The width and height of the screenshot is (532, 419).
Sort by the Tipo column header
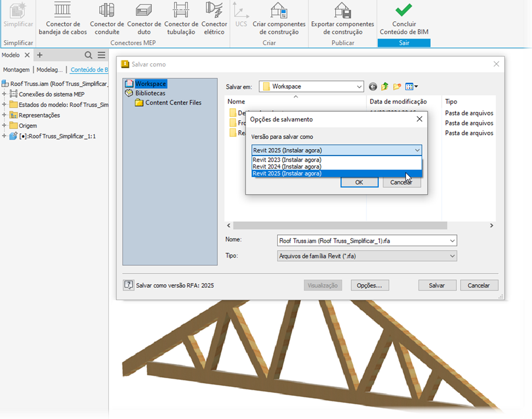469,102
